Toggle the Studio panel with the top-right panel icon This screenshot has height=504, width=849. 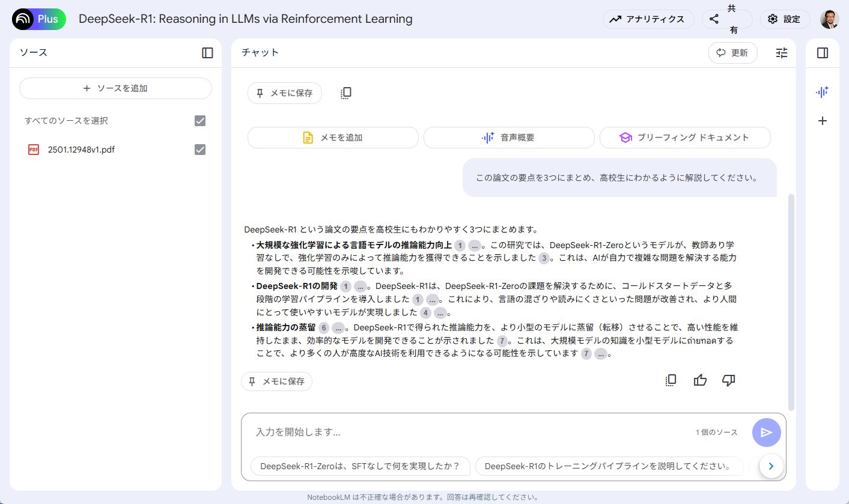(822, 53)
